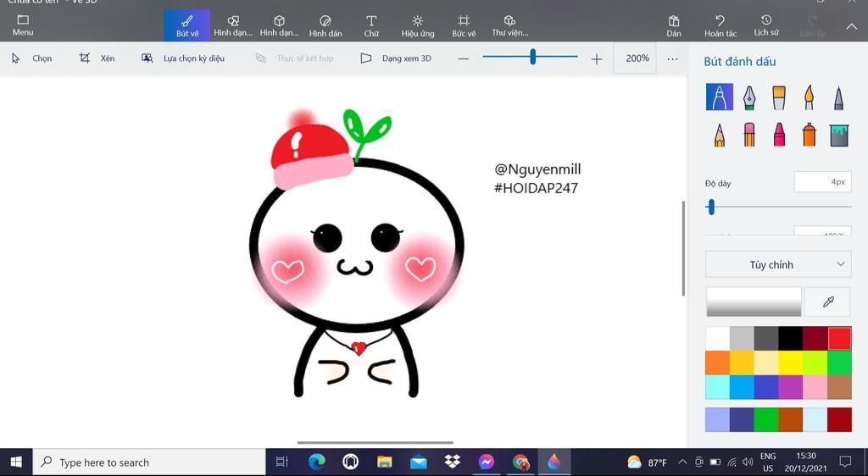Open Microsoft Edge from taskbar
Image resolution: width=868 pixels, height=476 pixels.
[x=316, y=462]
